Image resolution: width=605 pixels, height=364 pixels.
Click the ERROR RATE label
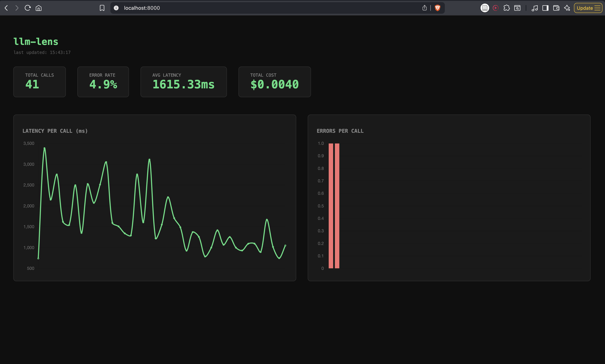(102, 75)
